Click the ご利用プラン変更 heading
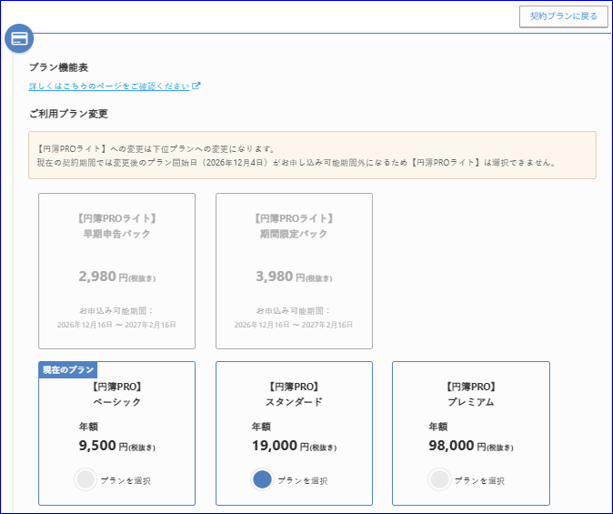This screenshot has width=613, height=514. [68, 114]
